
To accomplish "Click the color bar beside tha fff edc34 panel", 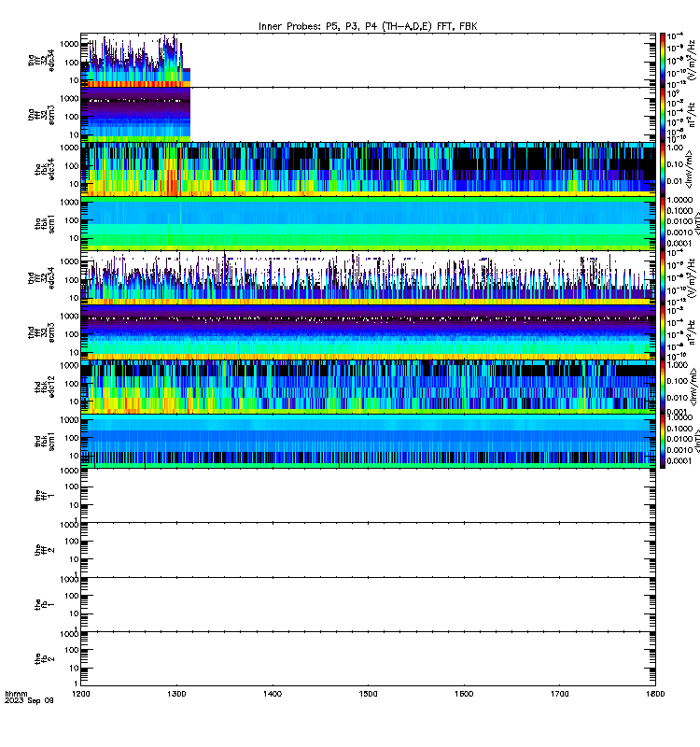I will 663,60.
